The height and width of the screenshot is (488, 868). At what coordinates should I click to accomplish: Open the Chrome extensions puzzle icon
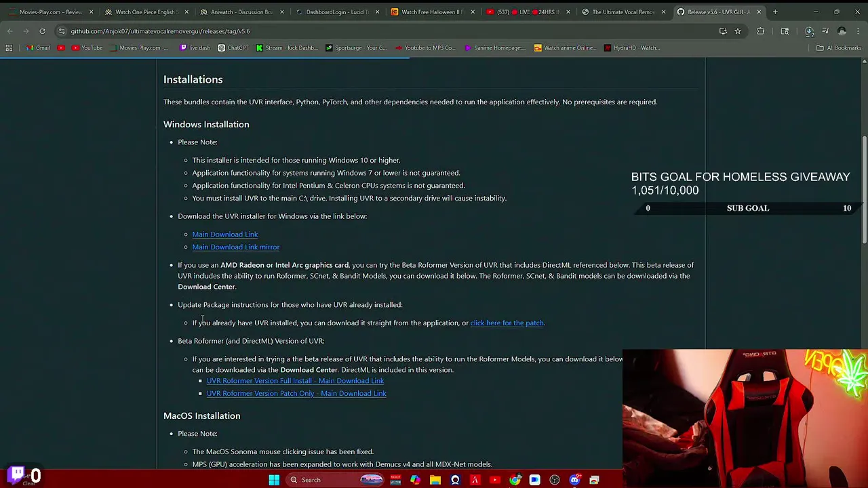tap(761, 31)
